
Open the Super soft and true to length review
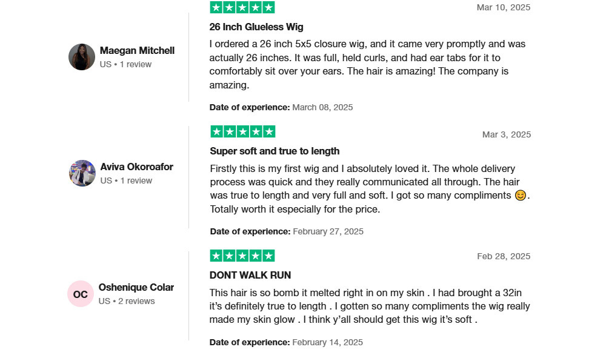point(275,151)
